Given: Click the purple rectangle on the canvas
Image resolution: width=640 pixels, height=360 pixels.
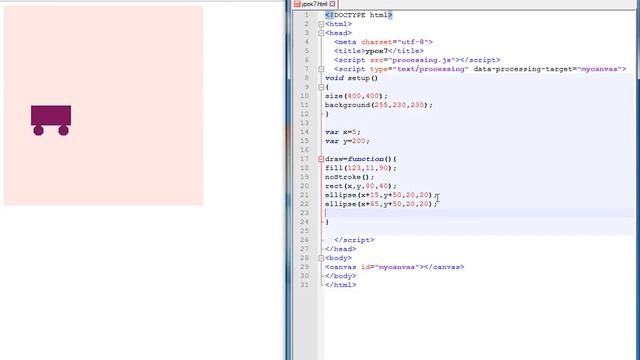Looking at the screenshot, I should (51, 115).
